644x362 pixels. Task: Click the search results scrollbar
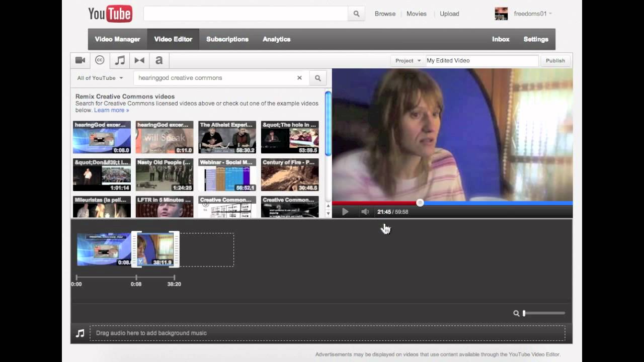pyautogui.click(x=328, y=123)
